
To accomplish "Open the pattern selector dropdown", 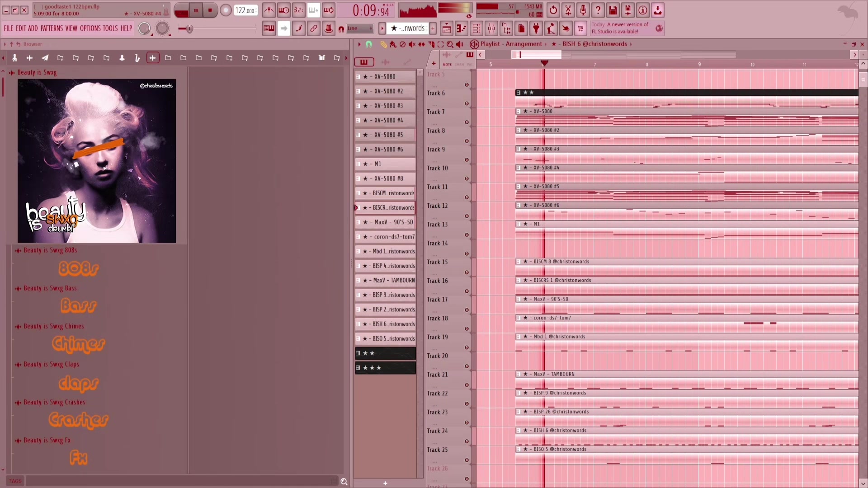I will pyautogui.click(x=408, y=28).
